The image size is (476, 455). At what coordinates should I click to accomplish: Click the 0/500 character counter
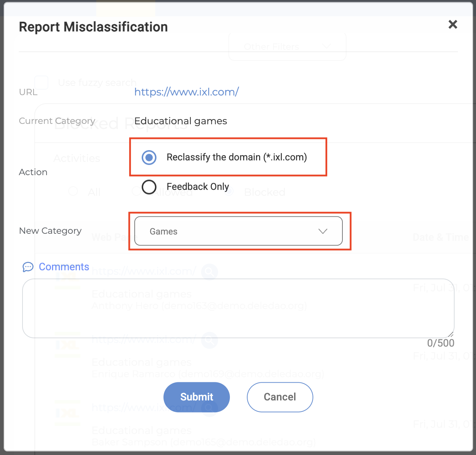pos(441,343)
